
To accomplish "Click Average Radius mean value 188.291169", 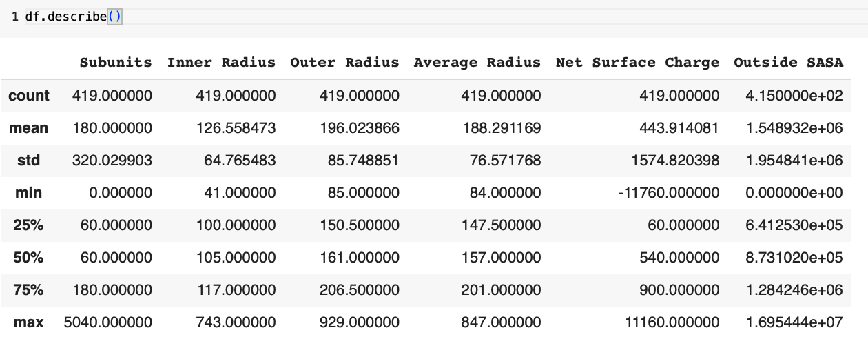I will [502, 128].
